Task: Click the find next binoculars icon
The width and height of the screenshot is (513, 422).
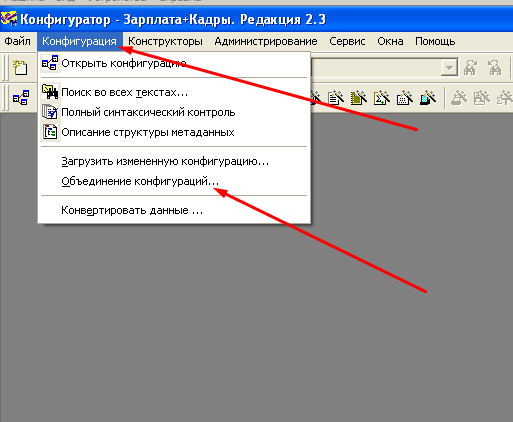Action: pos(470,68)
